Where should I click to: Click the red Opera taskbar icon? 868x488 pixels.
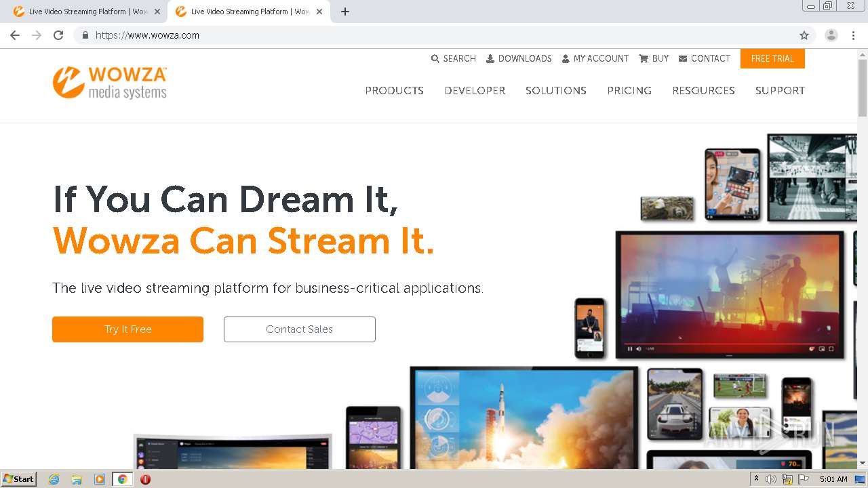(145, 479)
